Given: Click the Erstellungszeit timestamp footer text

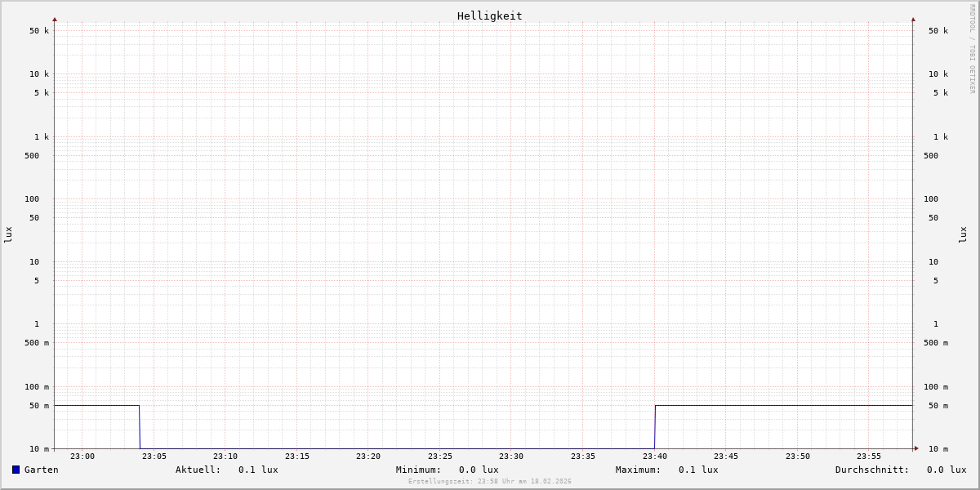Looking at the screenshot, I should click(490, 482).
